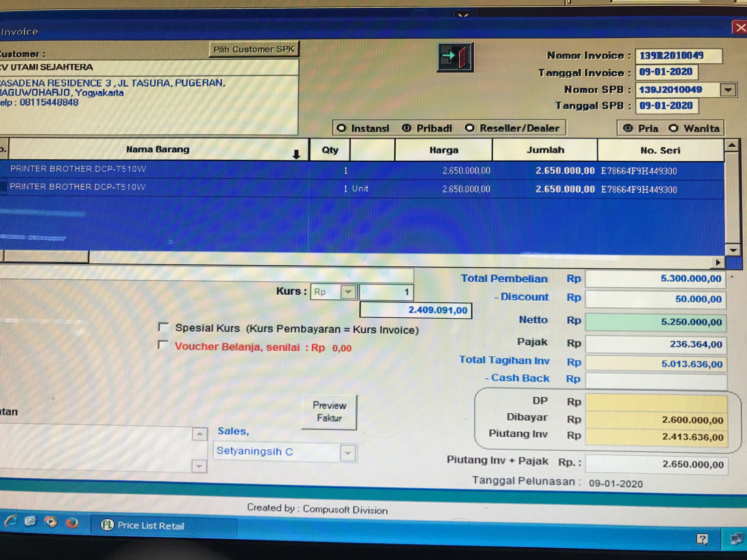The image size is (747, 560).
Task: Click the exit door icon button
Action: [x=455, y=57]
